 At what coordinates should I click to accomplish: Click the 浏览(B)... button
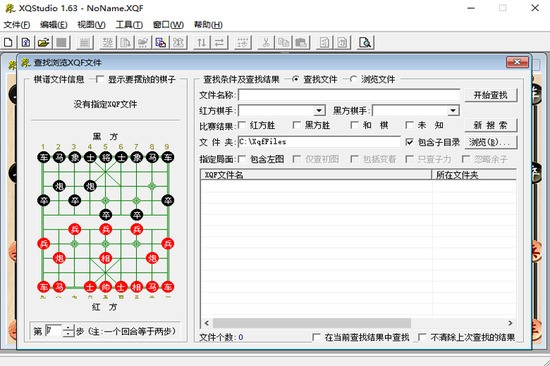490,142
